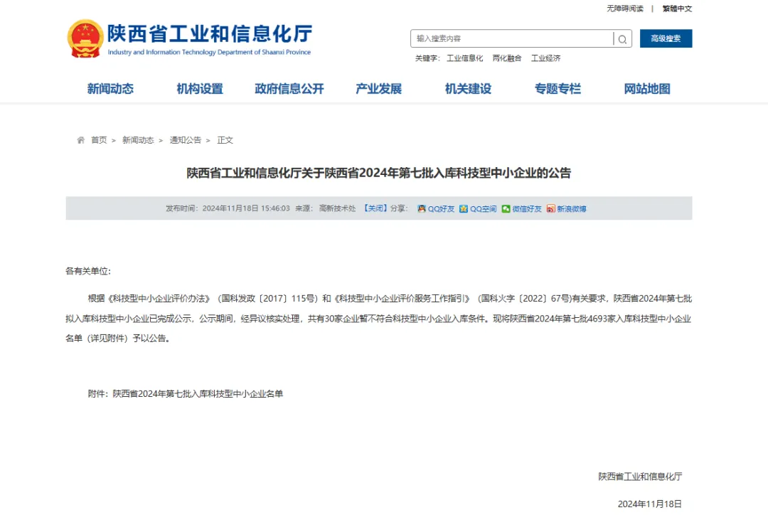
Task: Open the 通知公告 breadcrumb link
Action: pyautogui.click(x=185, y=140)
